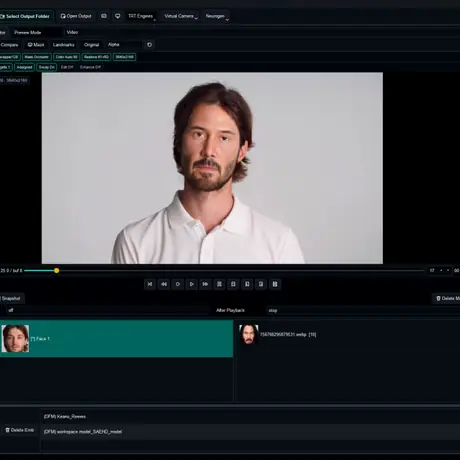Viewport: 460px width, 460px height.
Task: Toggle Edit Off
Action: click(x=67, y=67)
